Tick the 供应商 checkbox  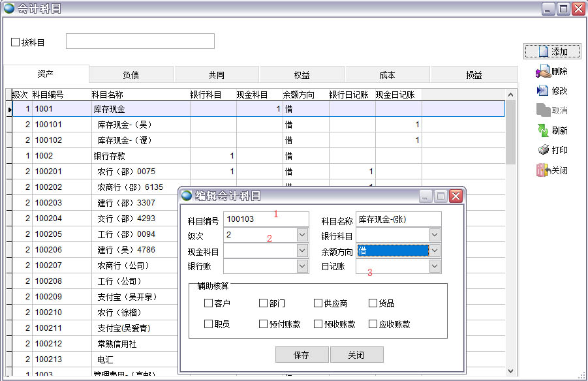point(318,303)
